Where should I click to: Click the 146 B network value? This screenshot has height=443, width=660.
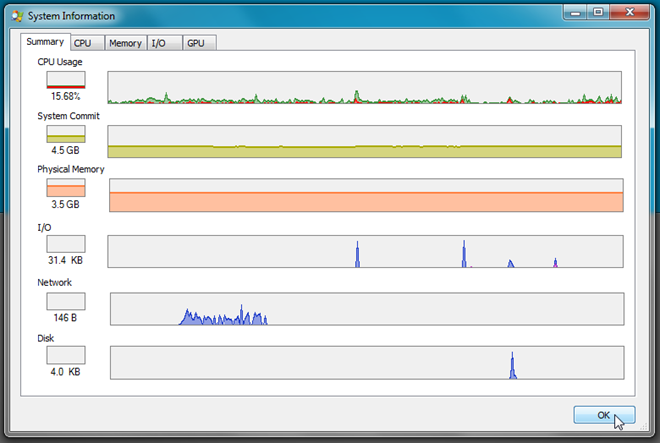[x=65, y=318]
